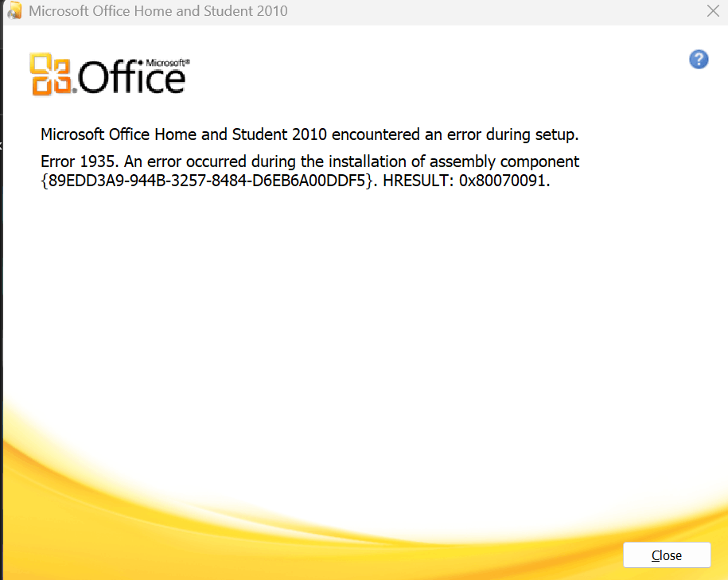Click the Close button
This screenshot has height=580, width=728.
click(x=667, y=555)
